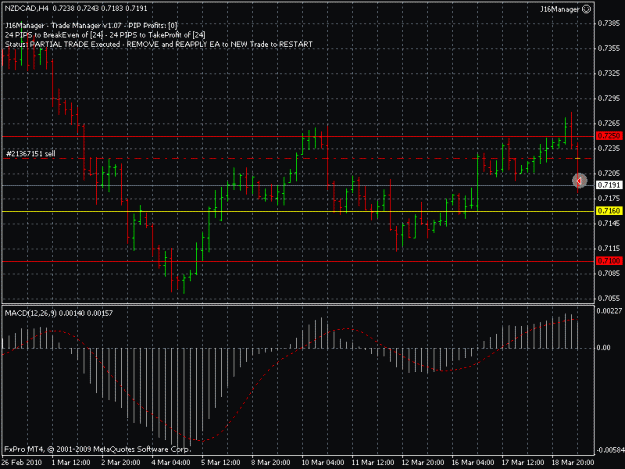Click the 2 Mar 20:00 time label
Screen dimensions: 625x469
[120, 462]
